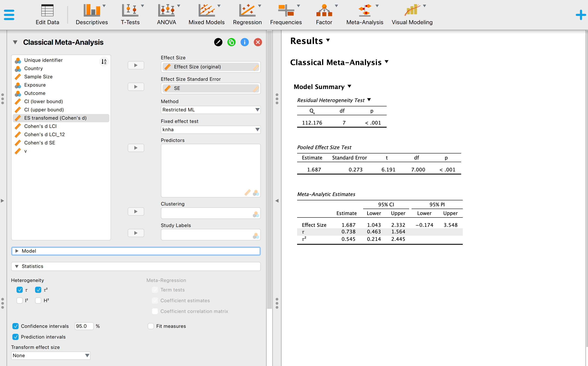Select Cohen's d SE variable
The image size is (588, 366).
(61, 143)
